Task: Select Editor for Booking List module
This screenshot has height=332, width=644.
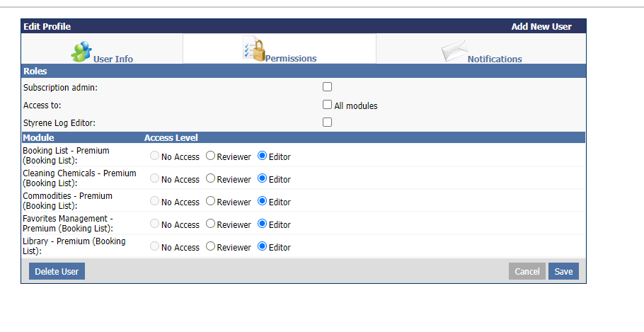Action: (x=262, y=156)
